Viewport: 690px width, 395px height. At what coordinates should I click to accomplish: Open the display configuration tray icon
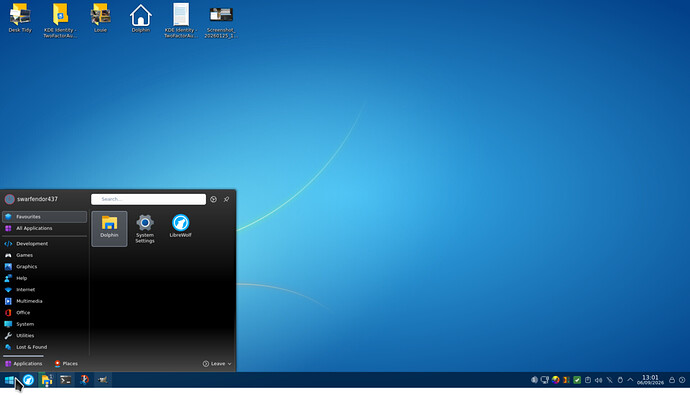click(545, 380)
